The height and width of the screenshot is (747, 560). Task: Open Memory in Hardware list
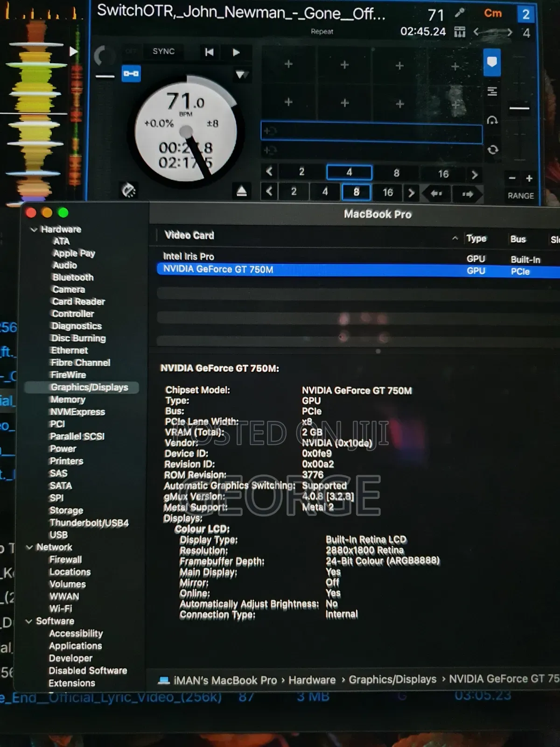point(68,400)
